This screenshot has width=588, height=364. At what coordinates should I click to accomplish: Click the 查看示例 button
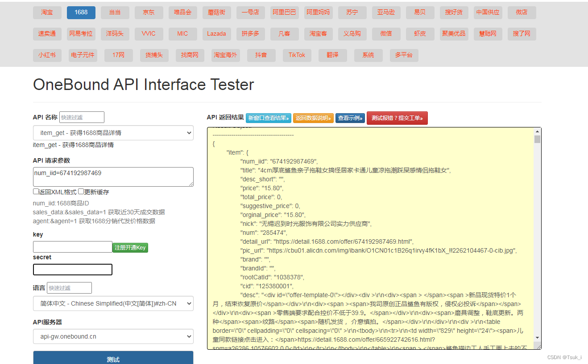pyautogui.click(x=350, y=118)
